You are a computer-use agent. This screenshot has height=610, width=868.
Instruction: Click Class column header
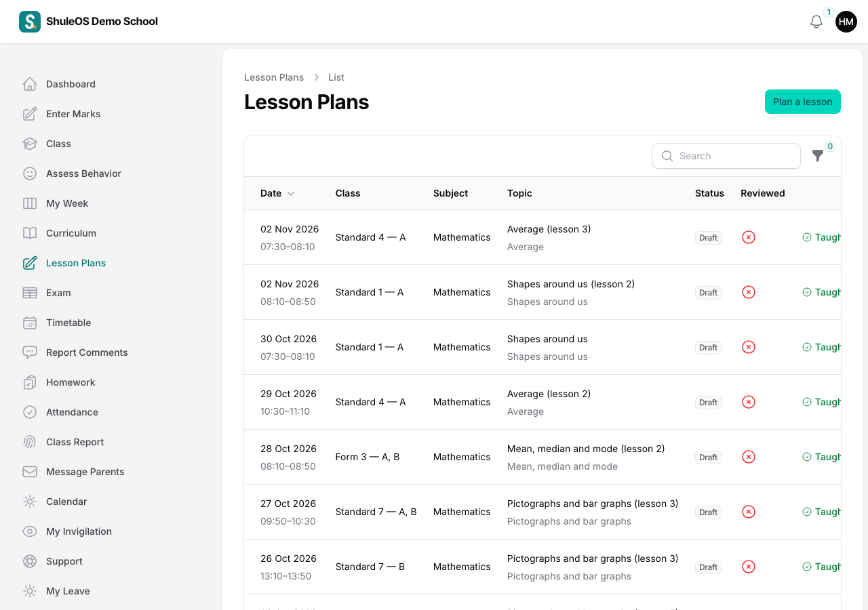(x=348, y=193)
